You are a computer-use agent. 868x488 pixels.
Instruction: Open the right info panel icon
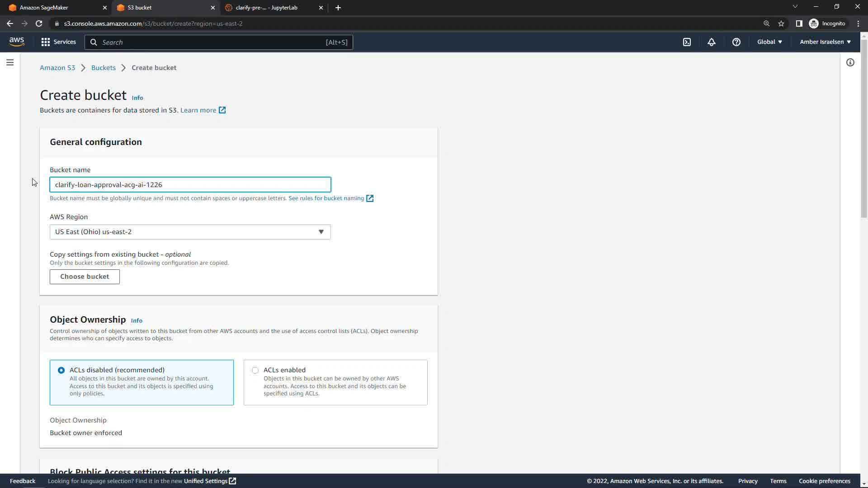pyautogui.click(x=850, y=62)
